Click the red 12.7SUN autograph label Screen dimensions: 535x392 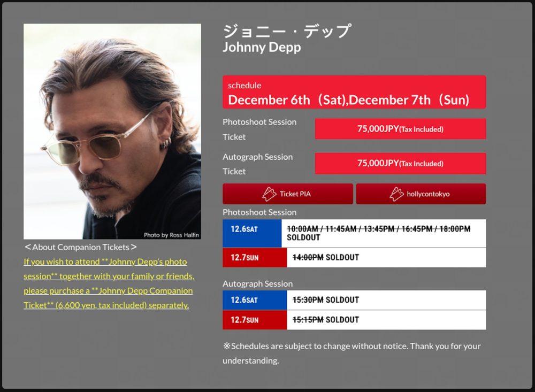pos(255,320)
